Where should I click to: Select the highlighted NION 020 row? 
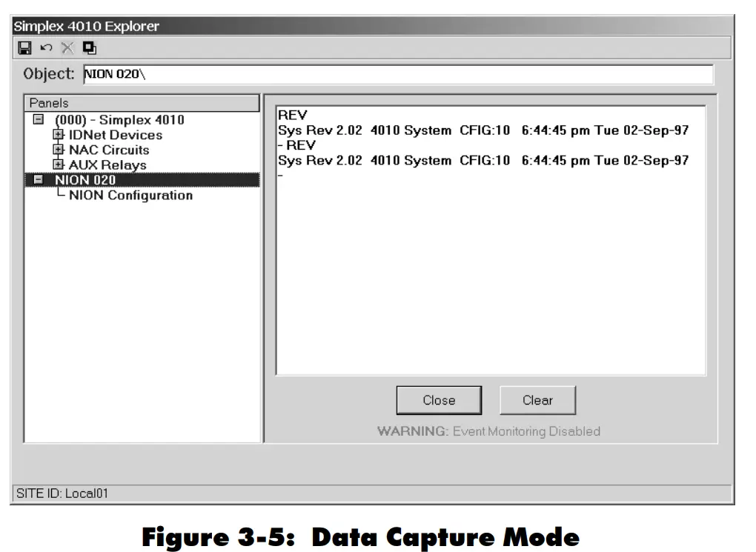[142, 180]
